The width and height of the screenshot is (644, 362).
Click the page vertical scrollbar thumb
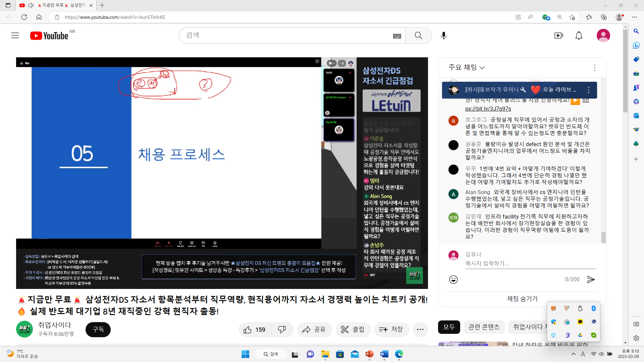[x=625, y=70]
